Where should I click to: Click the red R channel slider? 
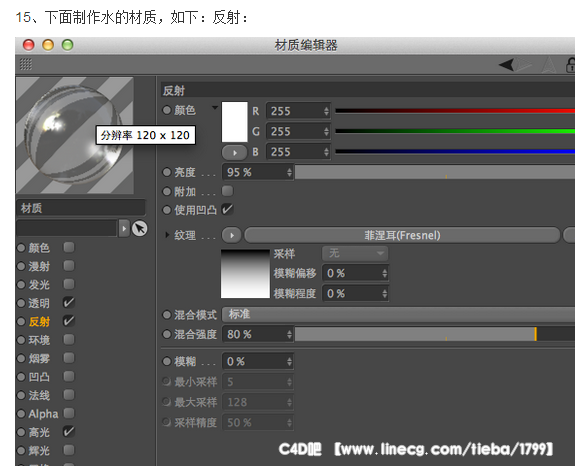[455, 111]
